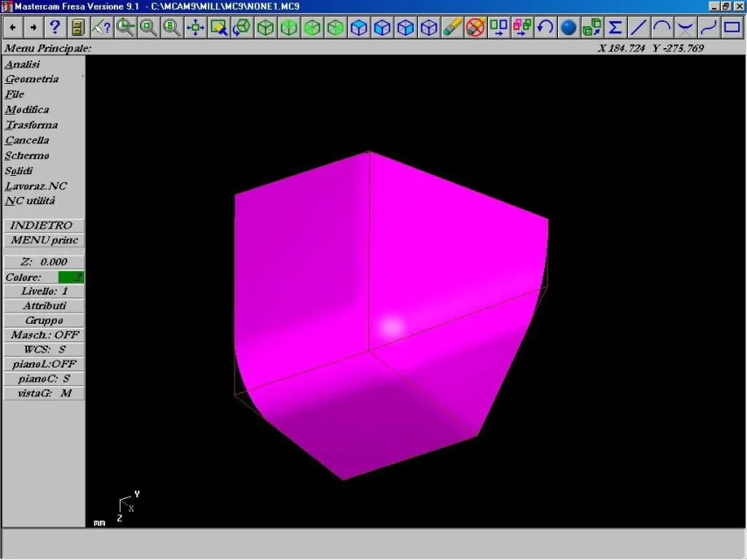This screenshot has width=747, height=560.
Task: Click the MENU princ button
Action: click(44, 240)
